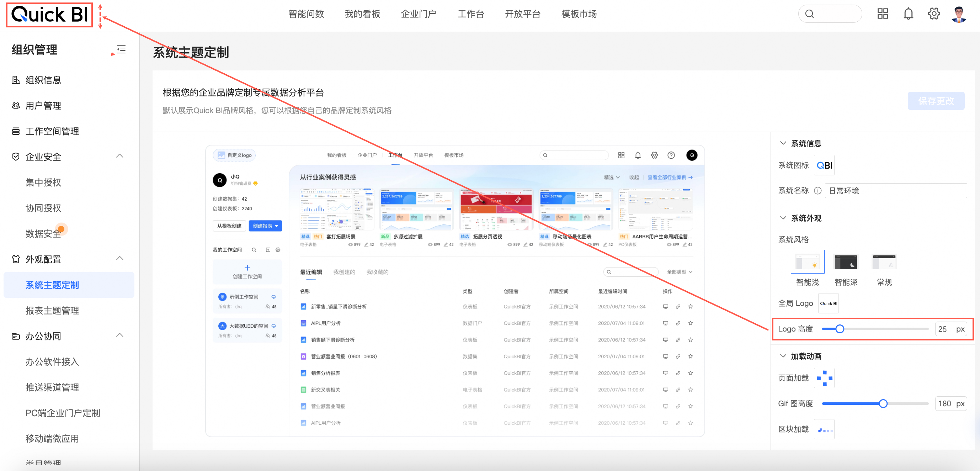Collapse the 系统信息 section
This screenshot has width=980, height=471.
coord(783,143)
